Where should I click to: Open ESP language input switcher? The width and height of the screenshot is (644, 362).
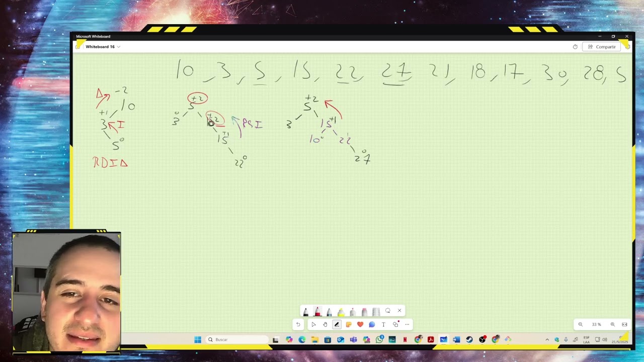[x=587, y=340]
